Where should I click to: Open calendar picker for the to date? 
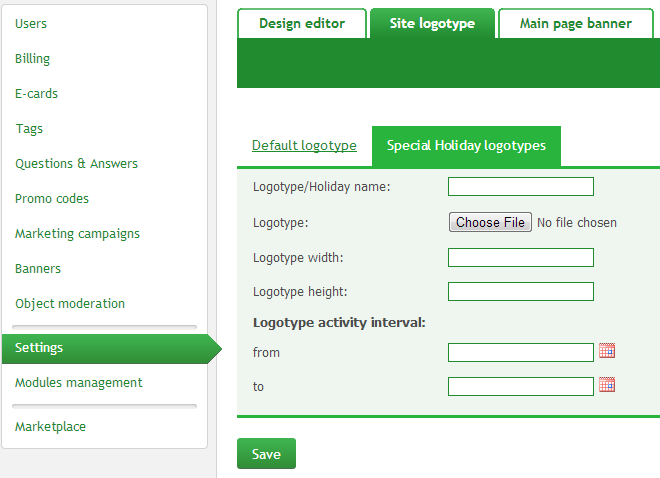(607, 385)
